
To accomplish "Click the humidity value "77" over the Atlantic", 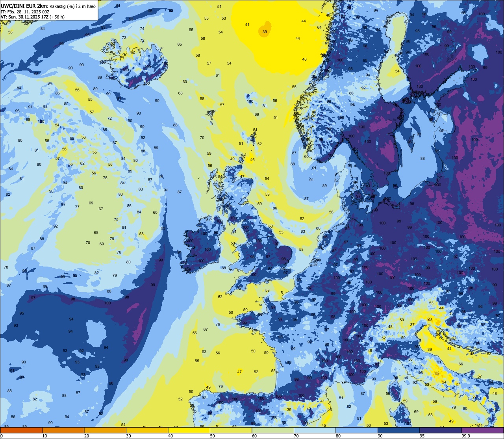I will [77, 207].
